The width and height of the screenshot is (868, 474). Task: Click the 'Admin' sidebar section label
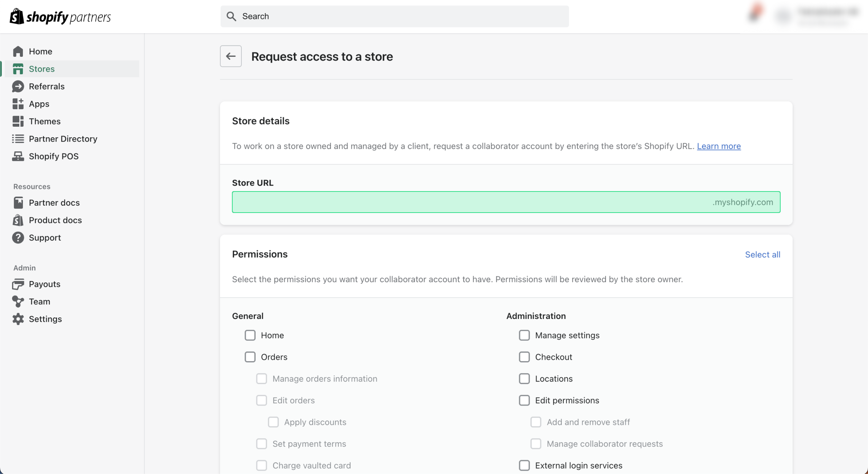point(24,268)
